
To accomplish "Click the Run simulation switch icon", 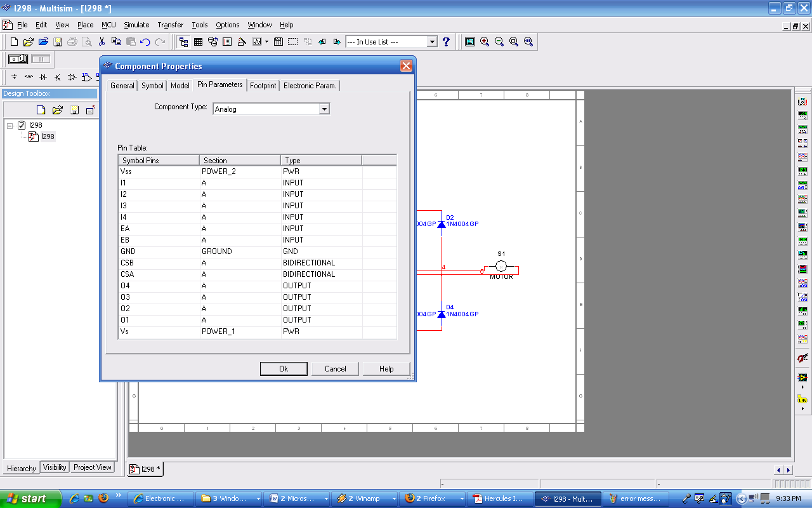I will [18, 59].
